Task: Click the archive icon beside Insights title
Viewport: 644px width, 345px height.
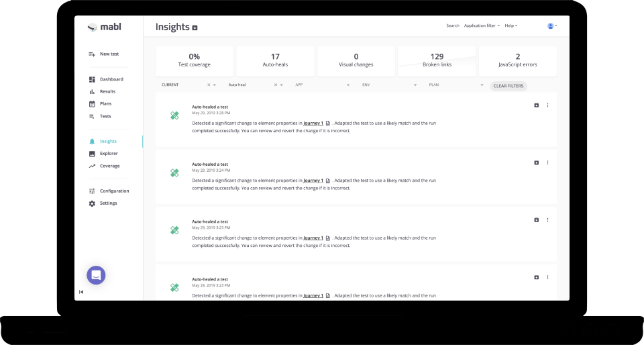Action: click(195, 28)
